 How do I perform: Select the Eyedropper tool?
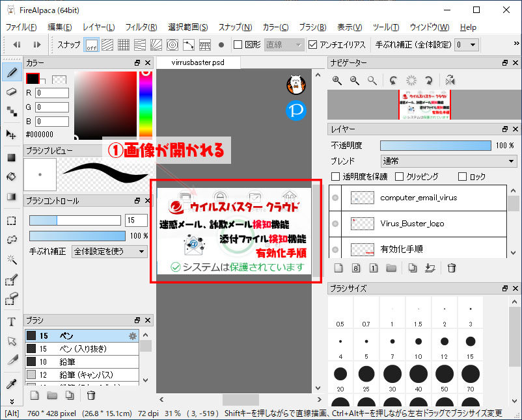coord(12,384)
